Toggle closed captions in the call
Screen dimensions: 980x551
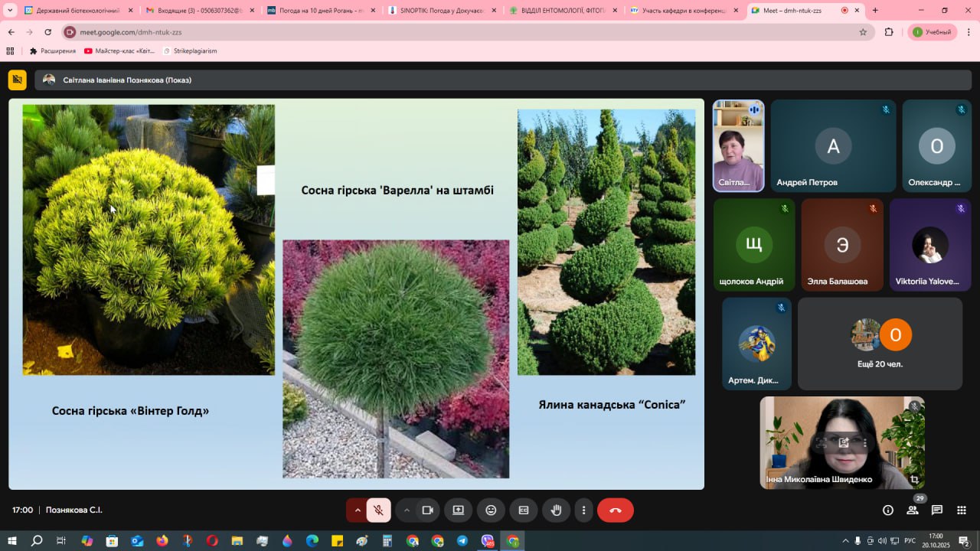point(524,510)
